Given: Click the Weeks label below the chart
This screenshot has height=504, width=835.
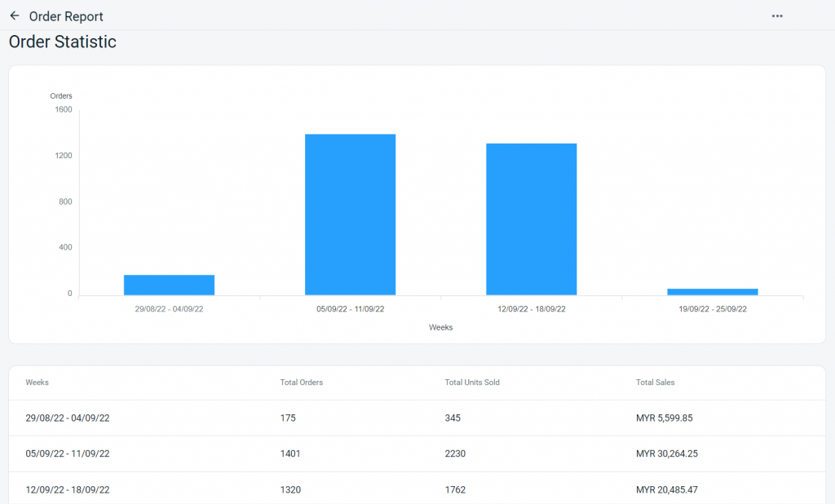Looking at the screenshot, I should 440,327.
